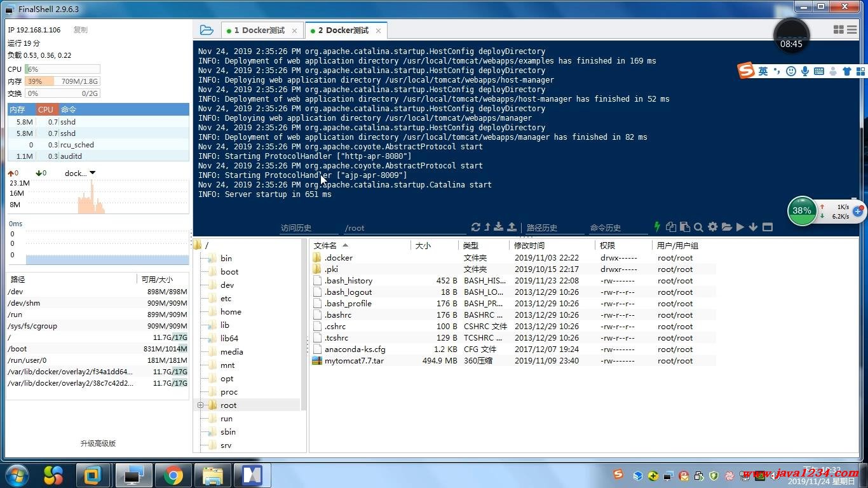Click the refresh directory icon
868x488 pixels.
click(x=476, y=227)
